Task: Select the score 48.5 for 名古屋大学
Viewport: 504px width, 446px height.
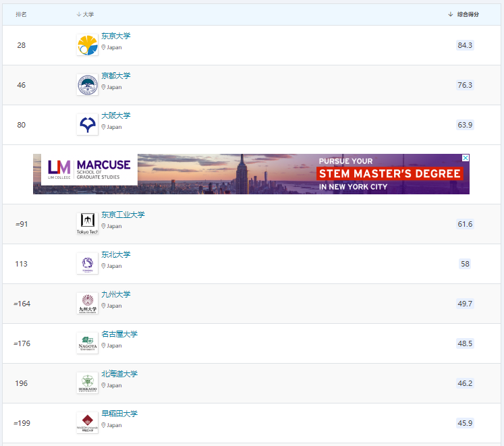Action: (x=465, y=343)
